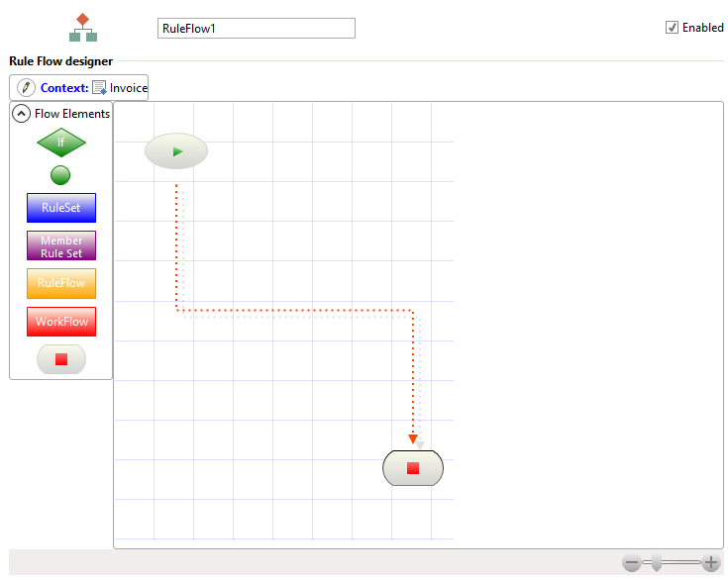The height and width of the screenshot is (580, 728).
Task: Pick the green circle flow element
Action: tap(60, 175)
